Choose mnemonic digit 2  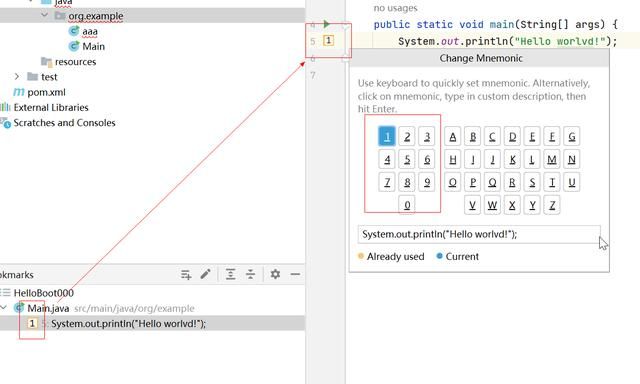point(407,137)
